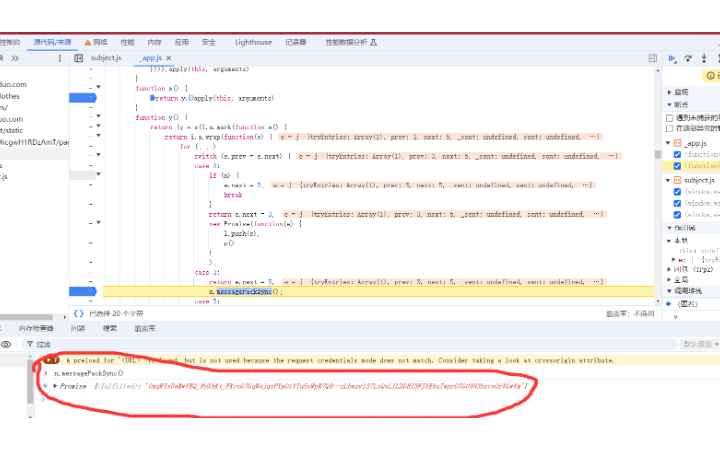Select the t/static entry in navigator tree
The height and width of the screenshot is (450, 720).
click(11, 130)
